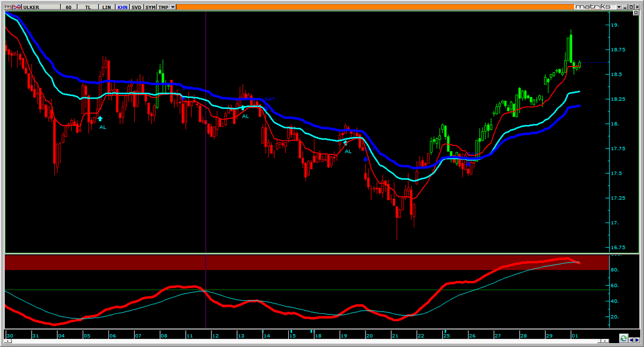This screenshot has width=644, height=347.
Task: Select the 17.5 price axis label
Action: (x=617, y=173)
